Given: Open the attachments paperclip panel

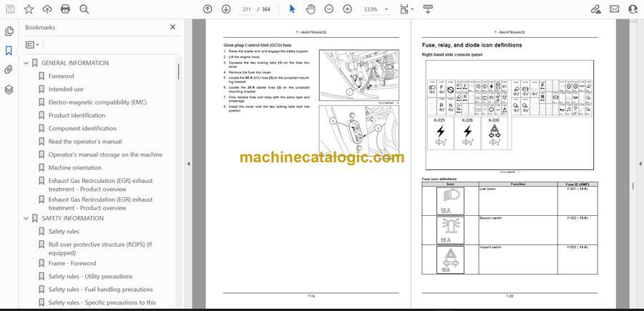Looking at the screenshot, I should point(9,70).
